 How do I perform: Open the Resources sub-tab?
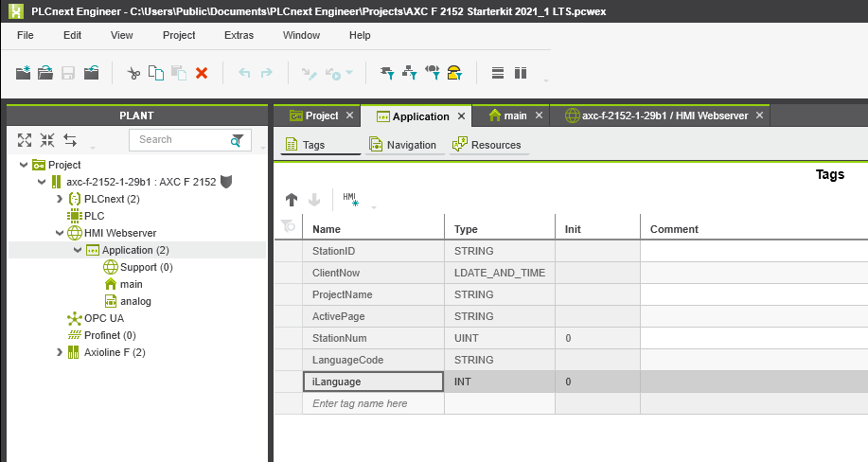(x=487, y=145)
